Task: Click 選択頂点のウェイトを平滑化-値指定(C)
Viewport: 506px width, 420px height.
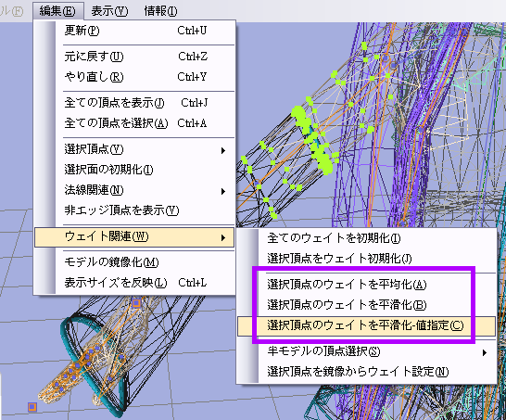Action: [366, 325]
